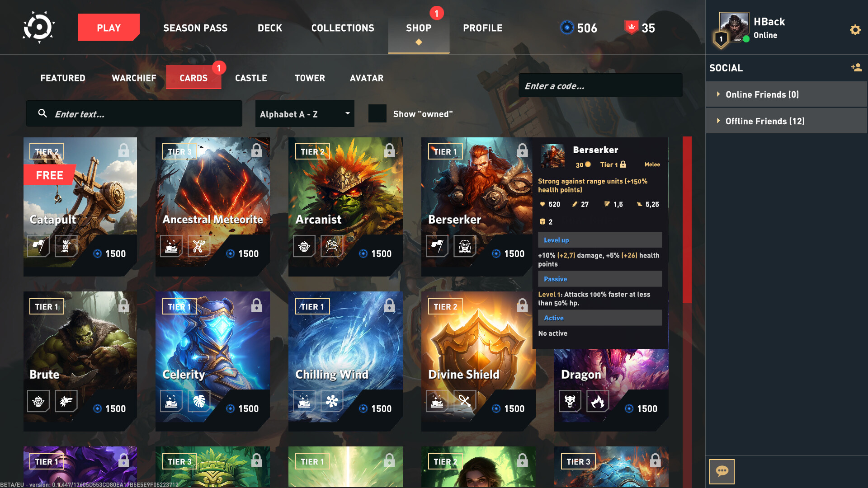
Task: Click the red crown currency icon
Action: [631, 28]
